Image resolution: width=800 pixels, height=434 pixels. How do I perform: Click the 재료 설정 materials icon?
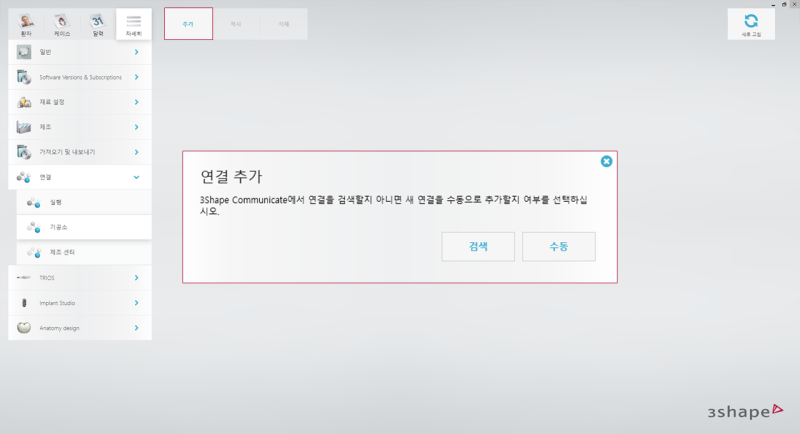(23, 102)
